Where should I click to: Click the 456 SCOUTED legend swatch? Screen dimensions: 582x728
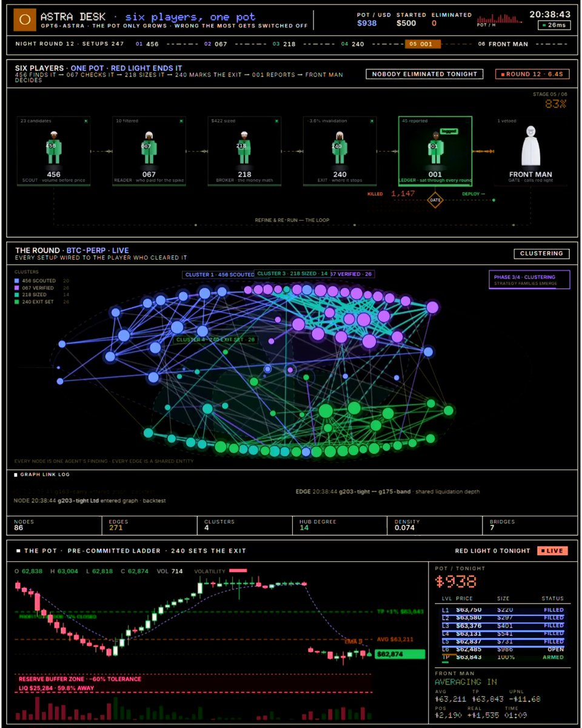[x=18, y=281]
